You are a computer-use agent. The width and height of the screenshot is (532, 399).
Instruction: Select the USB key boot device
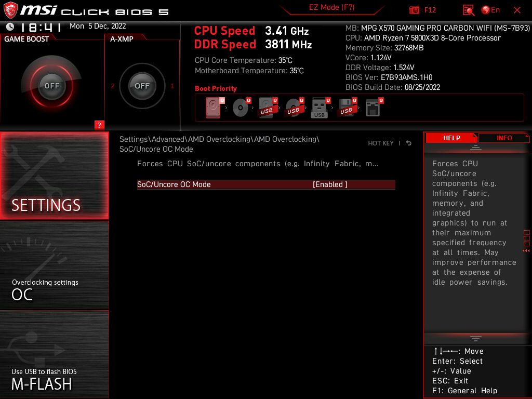(x=321, y=108)
